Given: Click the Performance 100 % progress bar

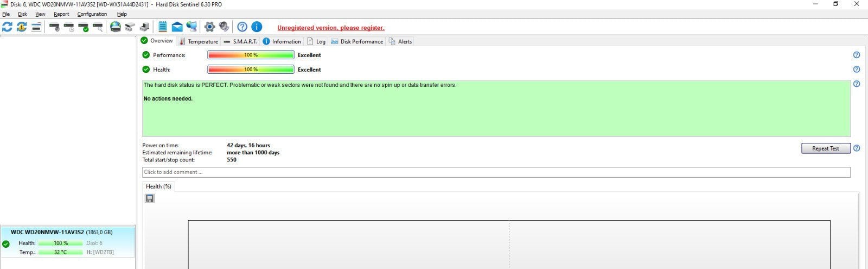Looking at the screenshot, I should tap(251, 55).
